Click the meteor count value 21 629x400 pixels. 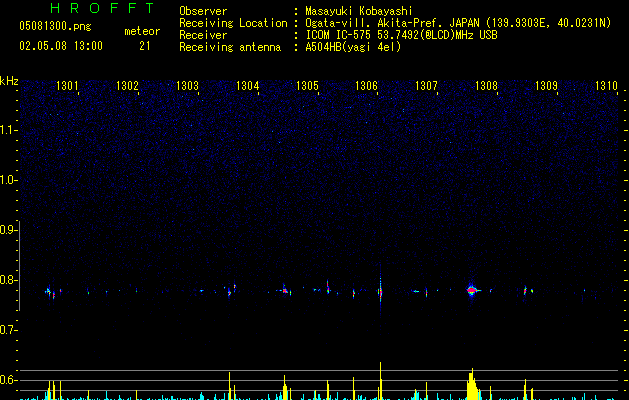point(145,46)
